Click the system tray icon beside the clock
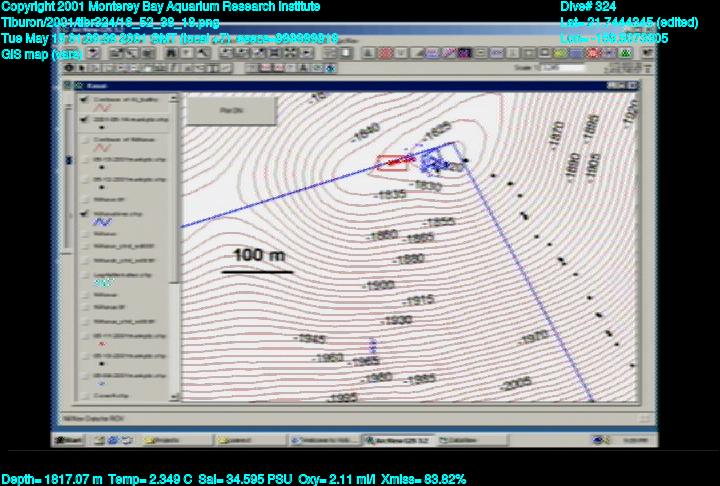This screenshot has width=720, height=486. 600,439
